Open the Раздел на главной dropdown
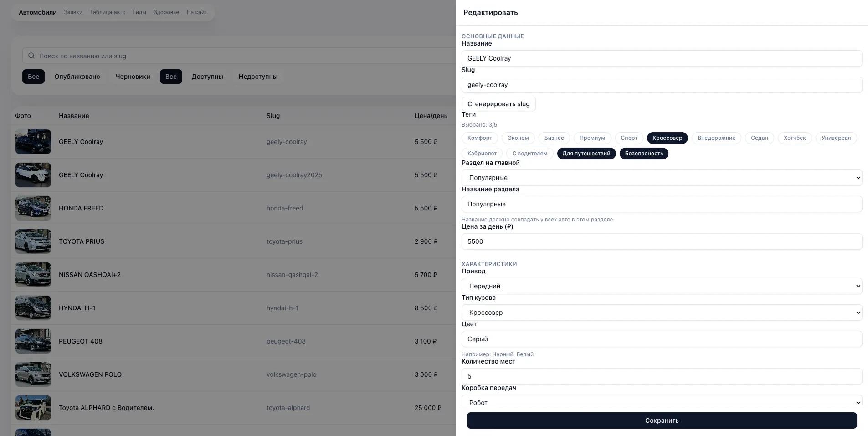 click(x=662, y=178)
